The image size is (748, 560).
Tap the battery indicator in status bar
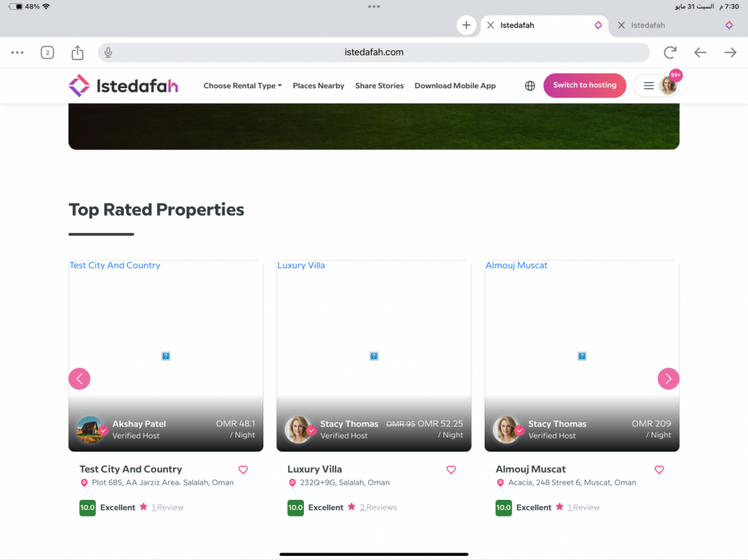(x=15, y=7)
